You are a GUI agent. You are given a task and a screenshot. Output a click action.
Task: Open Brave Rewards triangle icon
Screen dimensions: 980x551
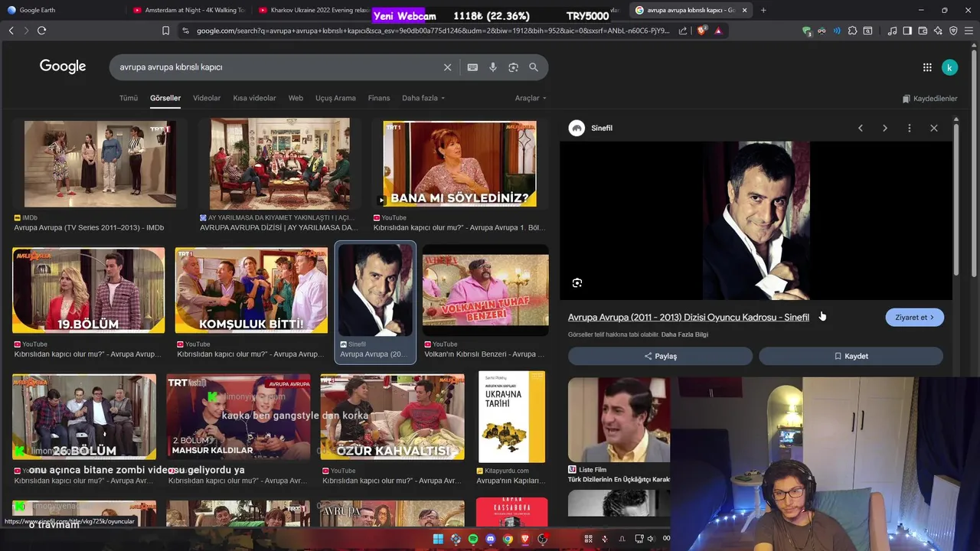[718, 31]
